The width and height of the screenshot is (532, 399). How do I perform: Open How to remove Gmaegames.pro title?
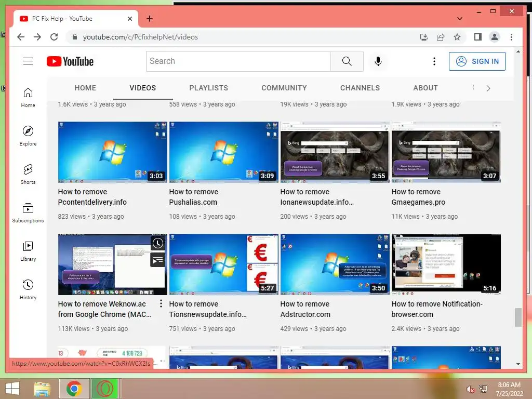[x=418, y=197]
